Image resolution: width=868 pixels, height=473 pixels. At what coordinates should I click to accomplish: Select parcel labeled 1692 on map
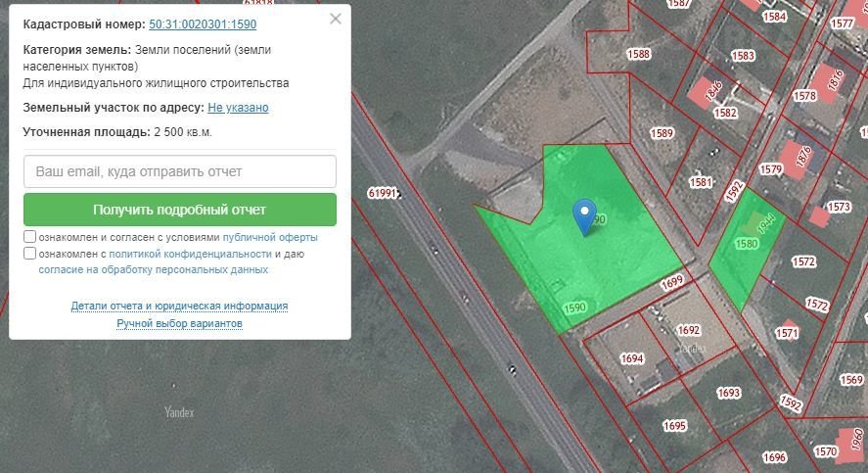[x=689, y=330]
